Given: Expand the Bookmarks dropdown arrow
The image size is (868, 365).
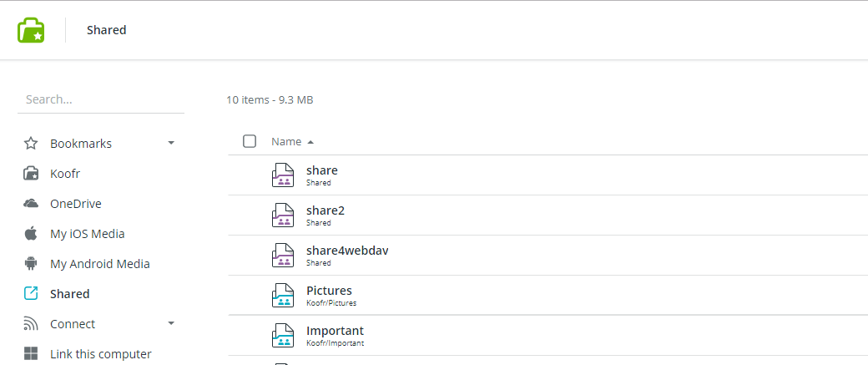Looking at the screenshot, I should (x=171, y=144).
